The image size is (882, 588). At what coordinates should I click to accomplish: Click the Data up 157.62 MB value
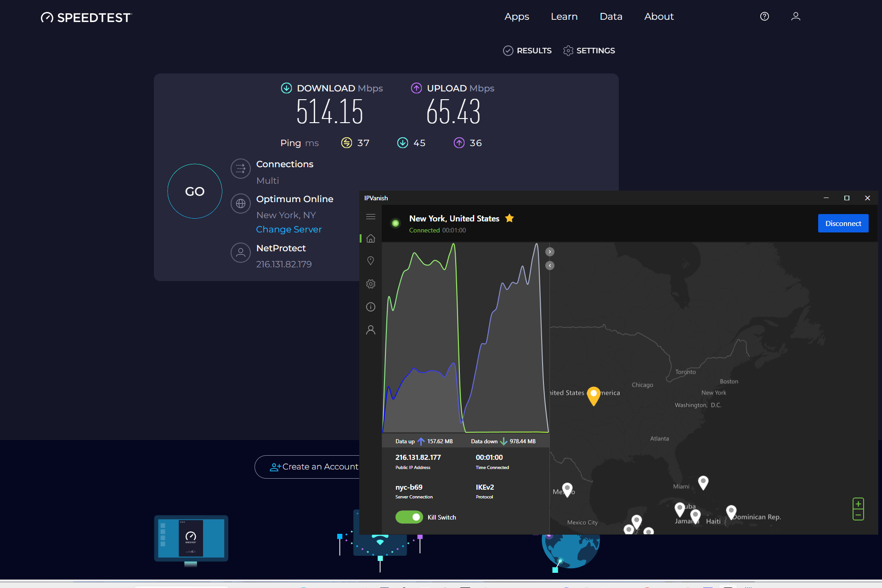[440, 441]
